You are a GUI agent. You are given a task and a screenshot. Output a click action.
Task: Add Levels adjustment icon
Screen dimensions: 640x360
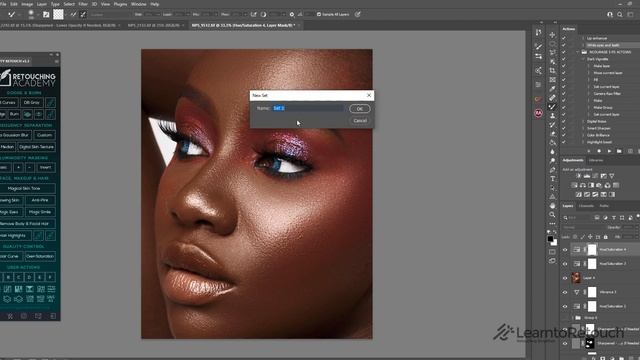587,176
